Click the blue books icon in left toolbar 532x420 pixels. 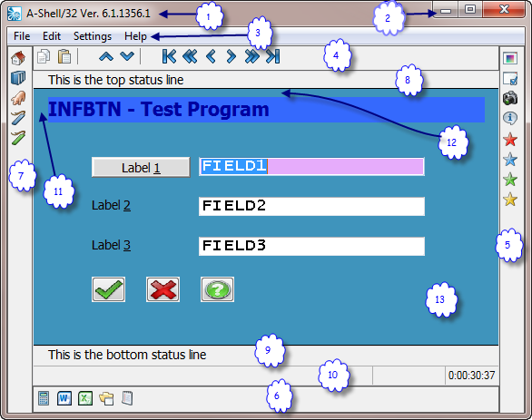(x=18, y=78)
